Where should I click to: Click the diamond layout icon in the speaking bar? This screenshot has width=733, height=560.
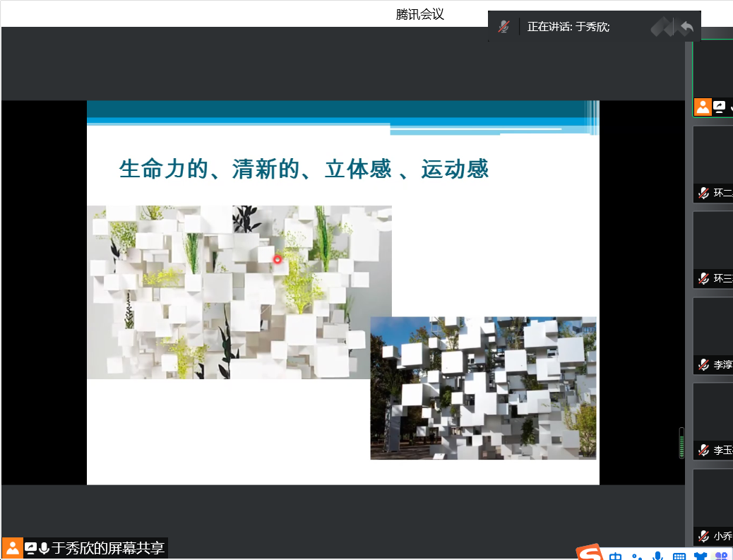click(662, 27)
